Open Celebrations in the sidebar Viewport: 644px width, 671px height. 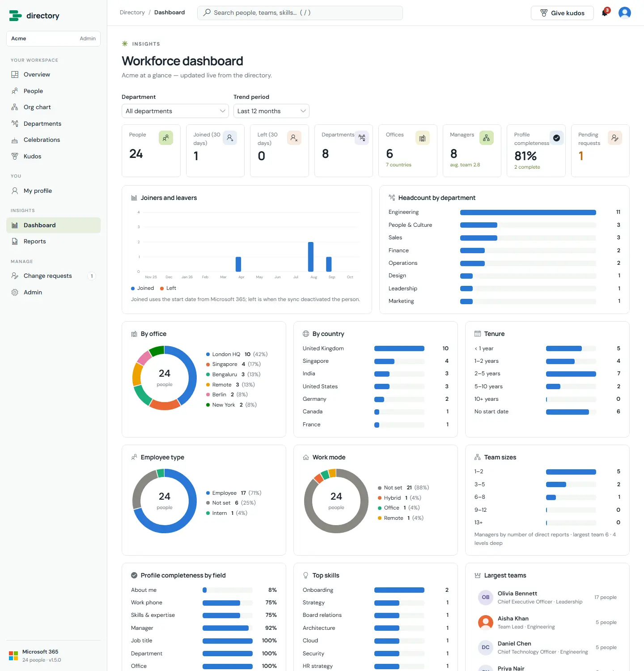click(53, 140)
